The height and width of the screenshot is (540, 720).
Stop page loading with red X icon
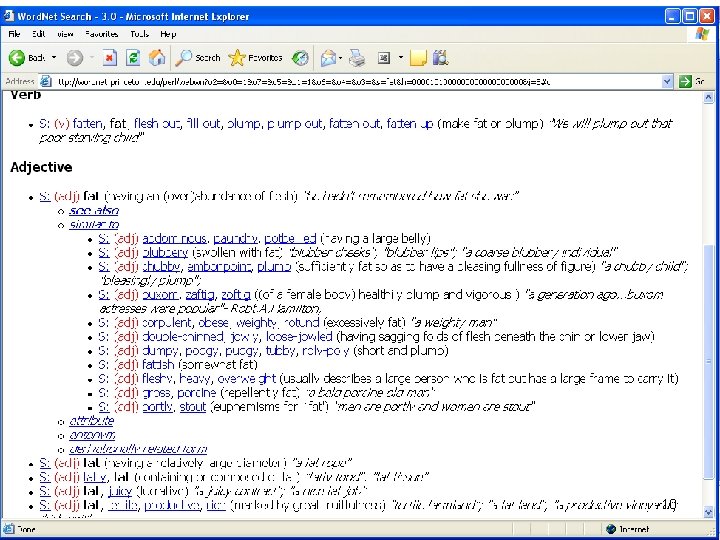coord(109,58)
